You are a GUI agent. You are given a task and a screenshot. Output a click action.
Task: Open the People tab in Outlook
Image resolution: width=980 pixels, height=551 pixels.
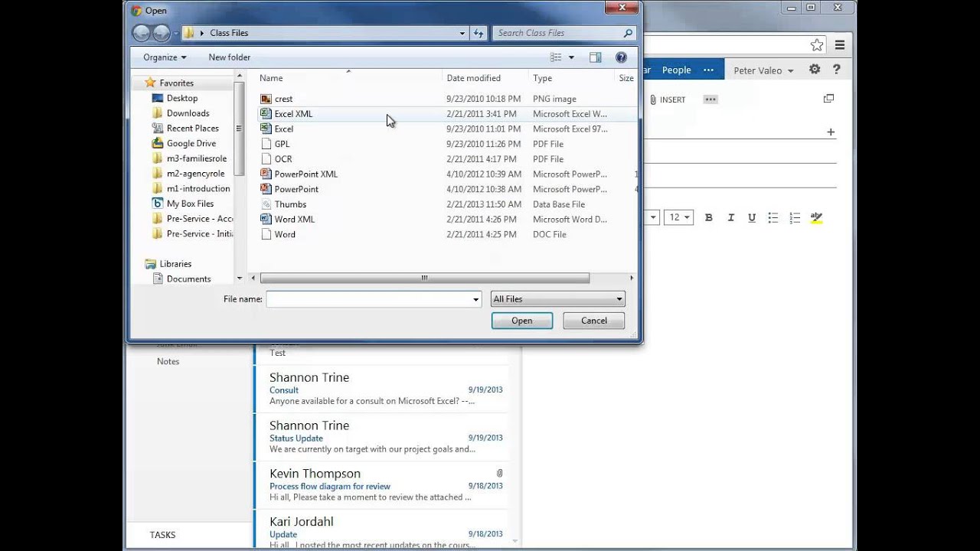coord(676,70)
